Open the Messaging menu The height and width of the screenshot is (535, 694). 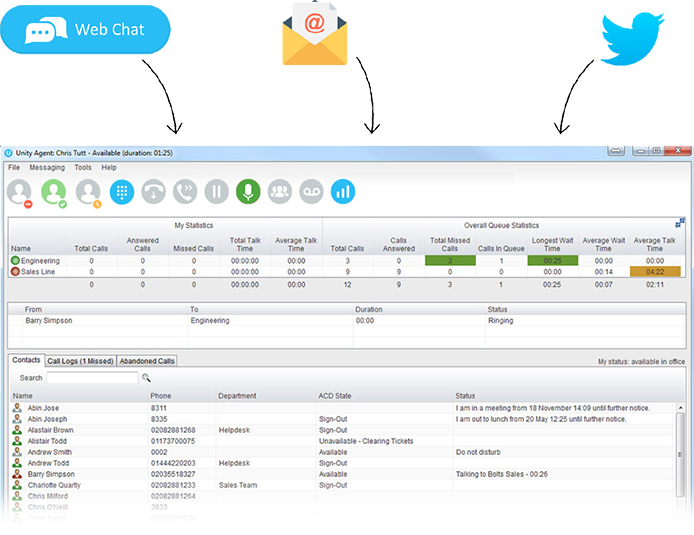click(46, 168)
